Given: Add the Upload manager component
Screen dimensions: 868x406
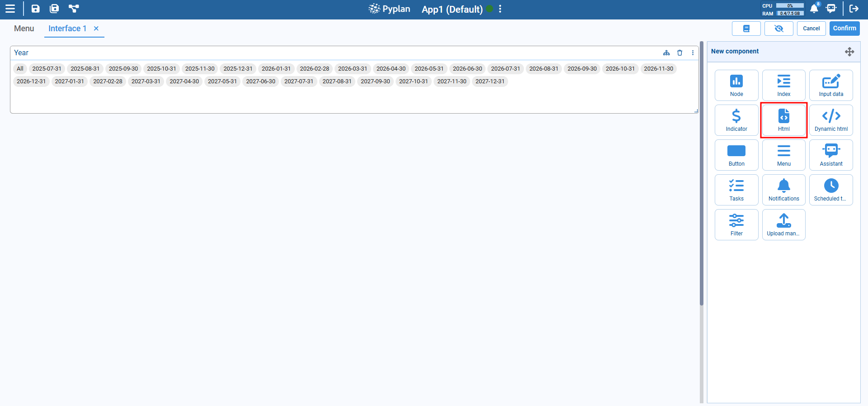Looking at the screenshot, I should [783, 224].
